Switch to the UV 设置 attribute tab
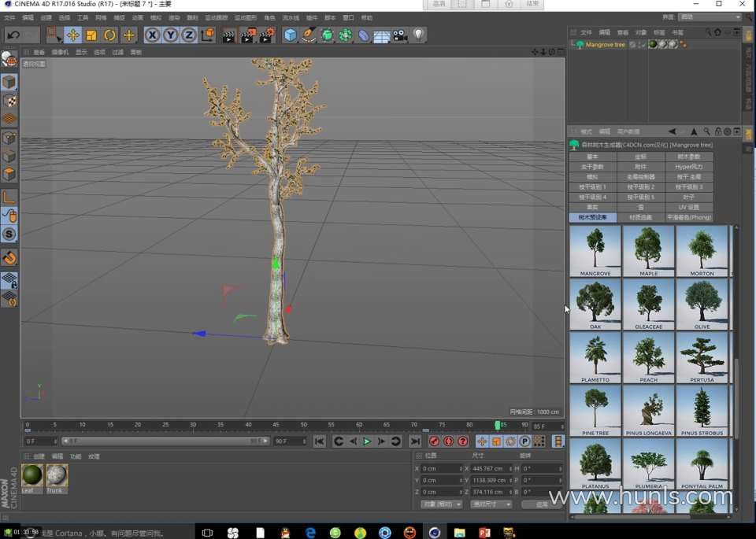This screenshot has height=539, width=756. tap(688, 207)
